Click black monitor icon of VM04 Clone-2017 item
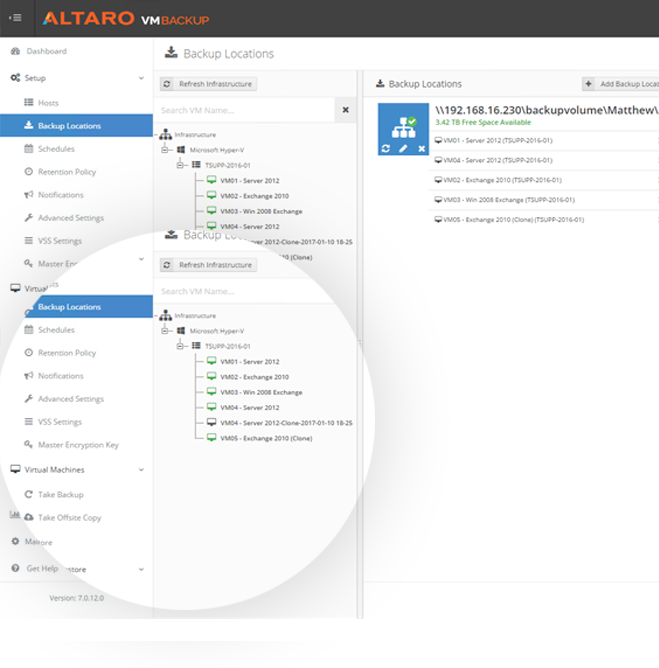Image resolution: width=659 pixels, height=668 pixels. point(212,422)
